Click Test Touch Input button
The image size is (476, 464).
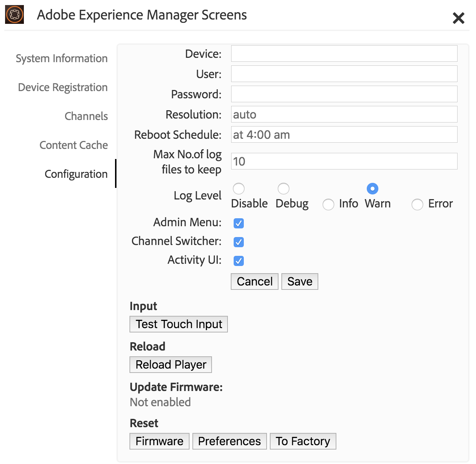179,324
